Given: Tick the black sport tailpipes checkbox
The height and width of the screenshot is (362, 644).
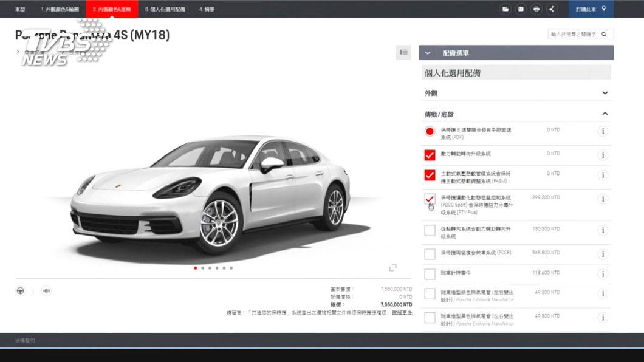Looking at the screenshot, I should click(x=430, y=318).
